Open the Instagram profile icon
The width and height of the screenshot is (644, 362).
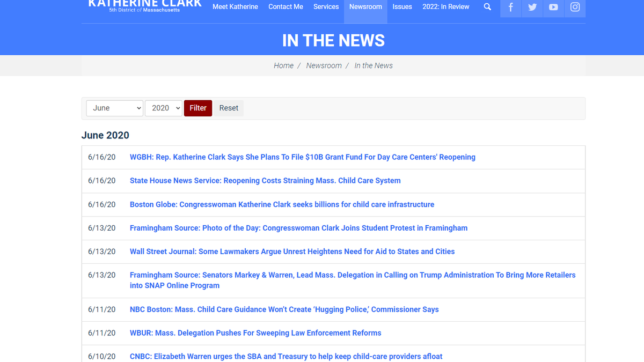point(575,8)
